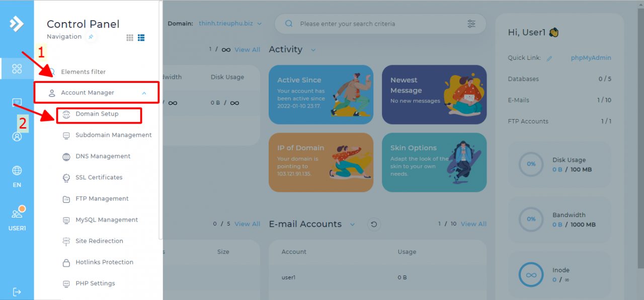Viewport: 644px width, 300px height.
Task: Open the domain selector dropdown
Action: pos(230,24)
